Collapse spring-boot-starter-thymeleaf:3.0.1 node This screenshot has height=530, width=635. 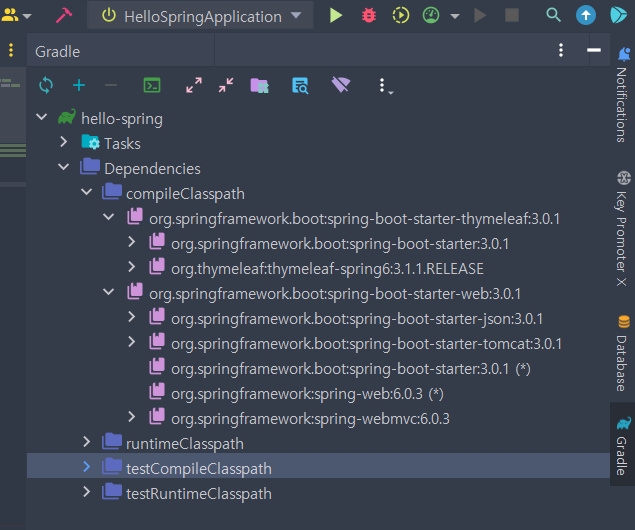point(109,217)
